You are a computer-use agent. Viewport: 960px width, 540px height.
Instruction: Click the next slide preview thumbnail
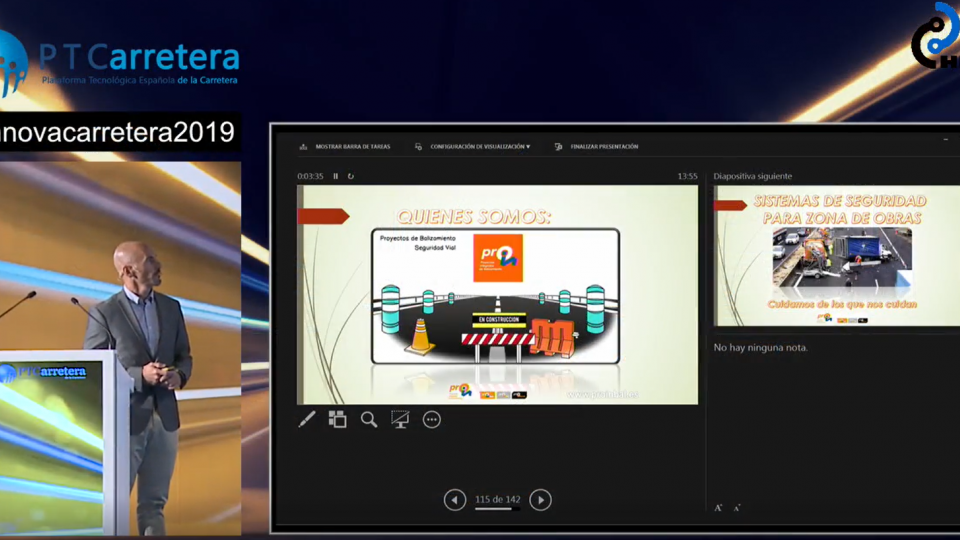[x=837, y=256]
